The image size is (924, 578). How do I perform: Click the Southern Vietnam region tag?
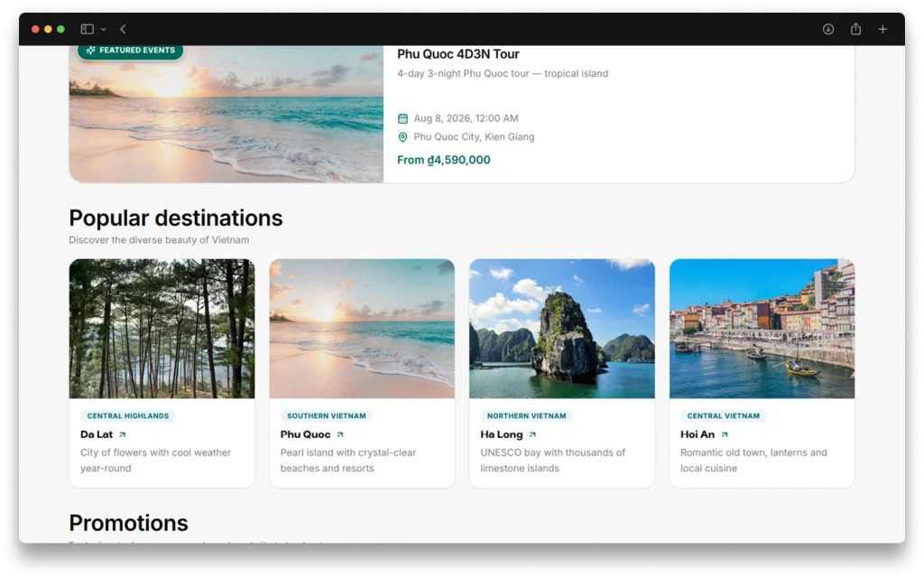pos(327,415)
